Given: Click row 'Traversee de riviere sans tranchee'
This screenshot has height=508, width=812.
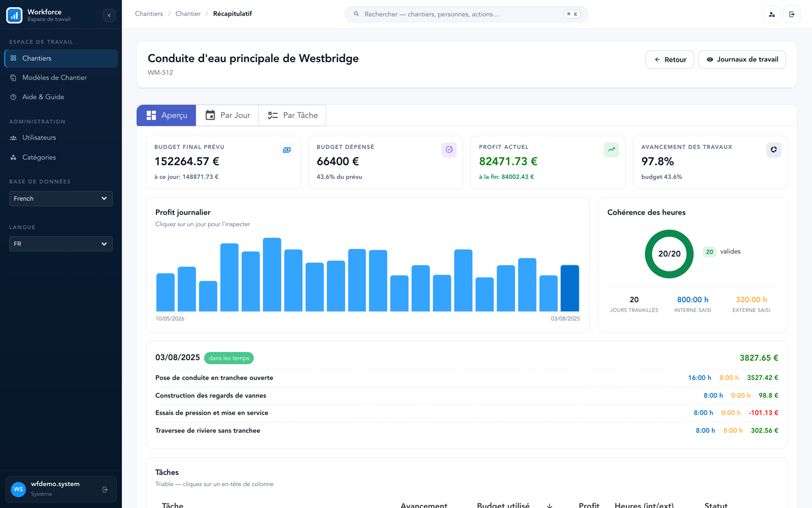Looking at the screenshot, I should point(467,431).
